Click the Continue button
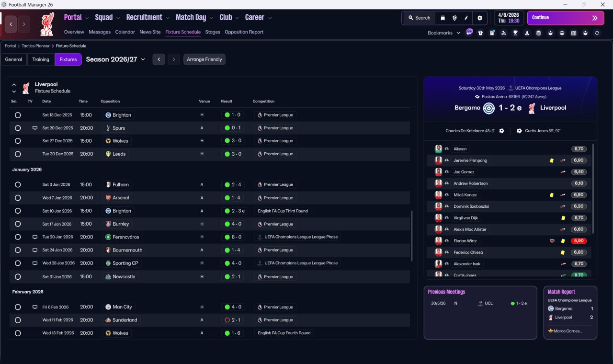This screenshot has width=613, height=364. point(566,18)
